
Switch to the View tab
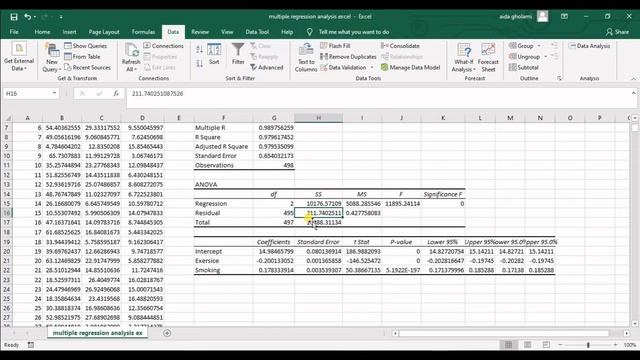pos(227,32)
